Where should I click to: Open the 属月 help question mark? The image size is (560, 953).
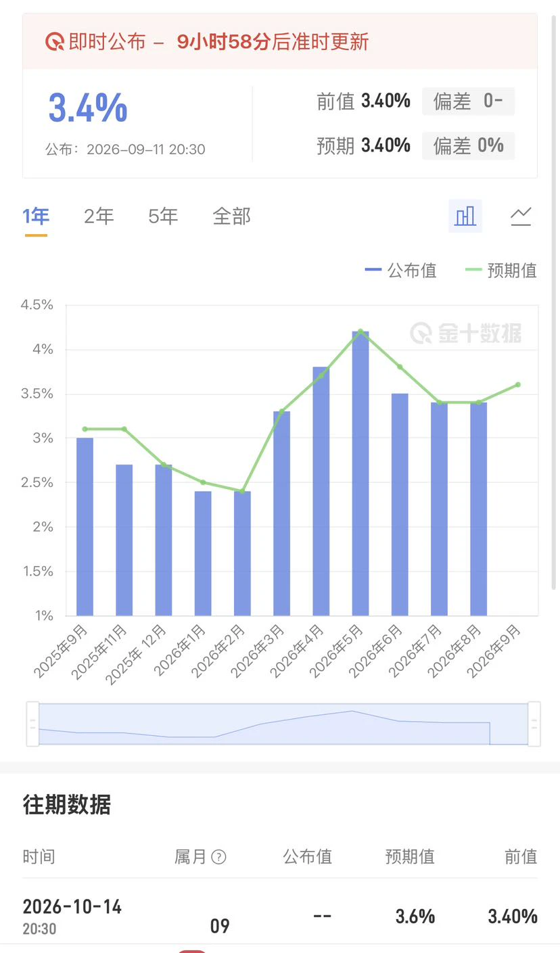(218, 857)
